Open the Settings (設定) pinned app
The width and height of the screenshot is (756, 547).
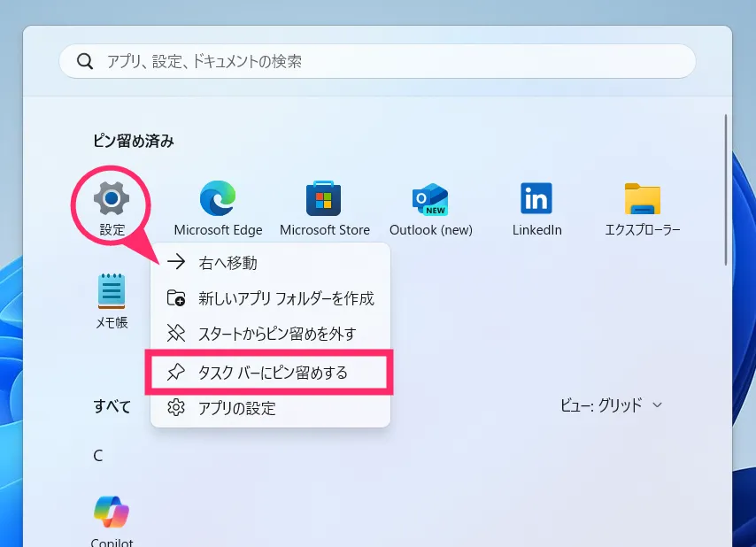click(x=112, y=208)
